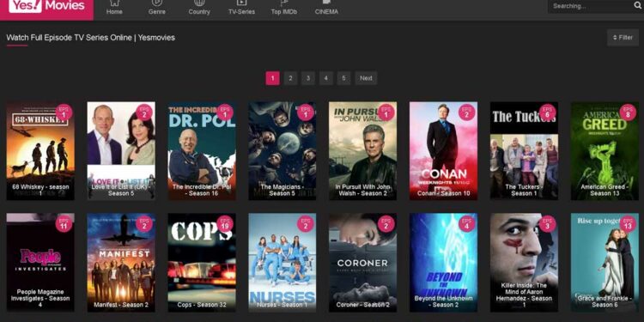Click the Top IMDb flag icon

[x=284, y=3]
